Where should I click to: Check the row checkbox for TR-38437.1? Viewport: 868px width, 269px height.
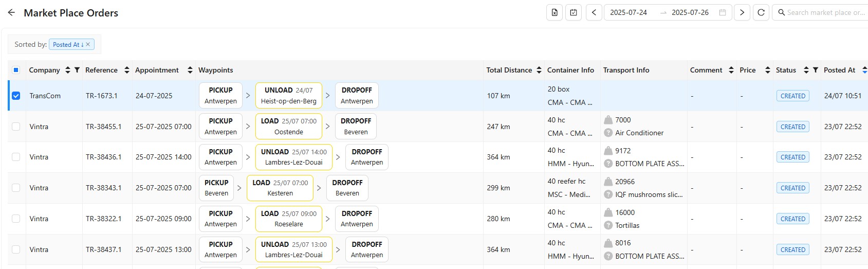point(16,249)
